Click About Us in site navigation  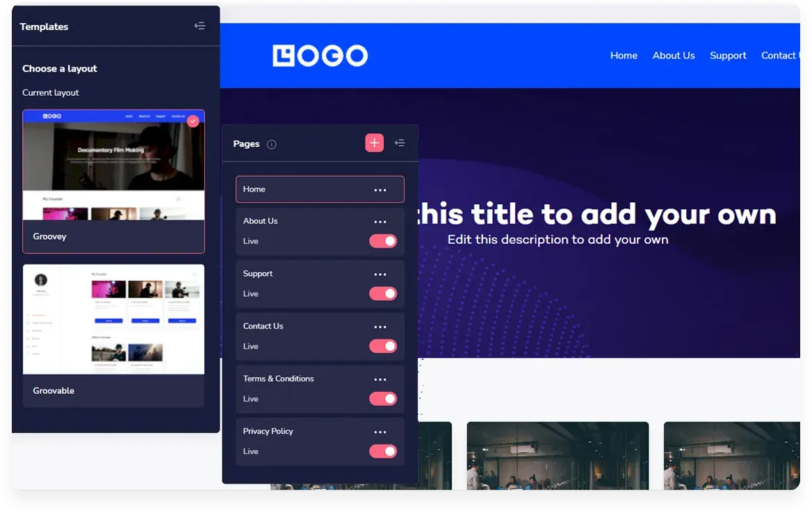click(x=673, y=56)
